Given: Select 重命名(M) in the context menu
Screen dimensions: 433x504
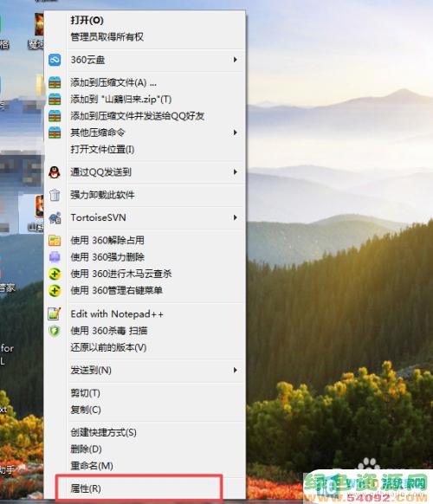Looking at the screenshot, I should [92, 466].
